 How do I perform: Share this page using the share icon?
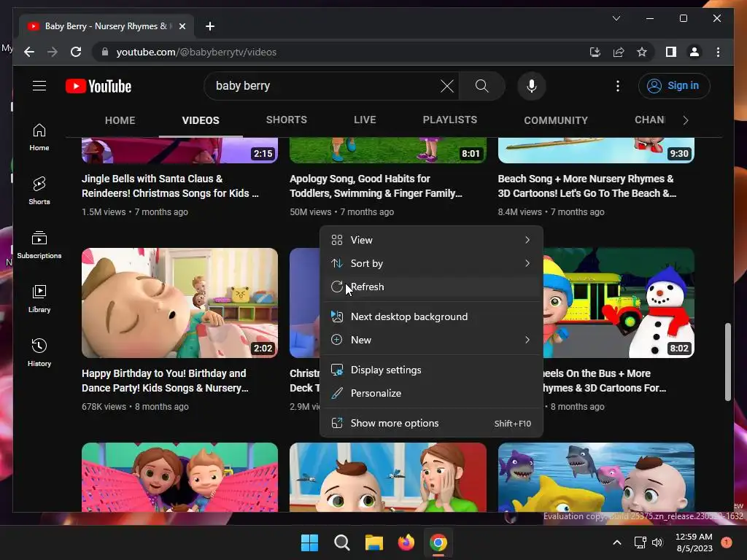coord(619,52)
